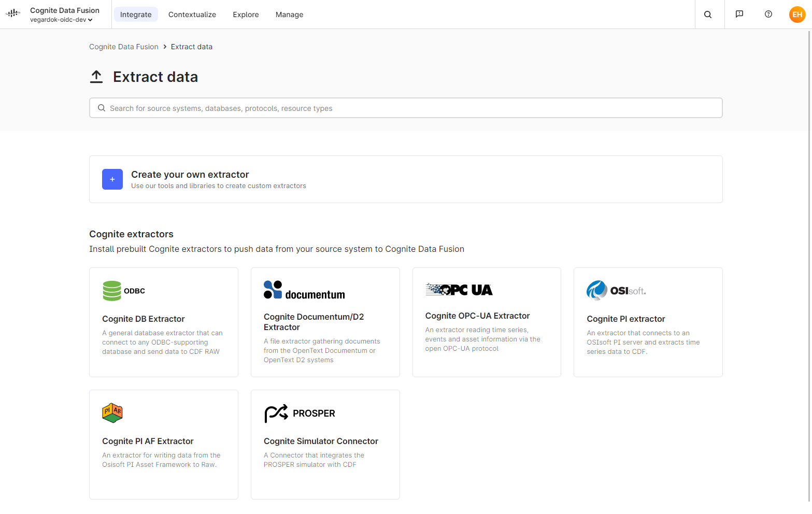Open Cognite Documentum/D2 Extractor title
The height and width of the screenshot is (514, 812).
[x=314, y=322]
